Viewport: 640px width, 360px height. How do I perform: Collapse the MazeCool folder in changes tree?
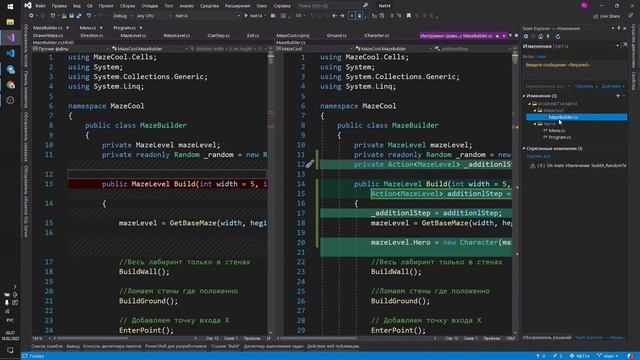point(535,111)
